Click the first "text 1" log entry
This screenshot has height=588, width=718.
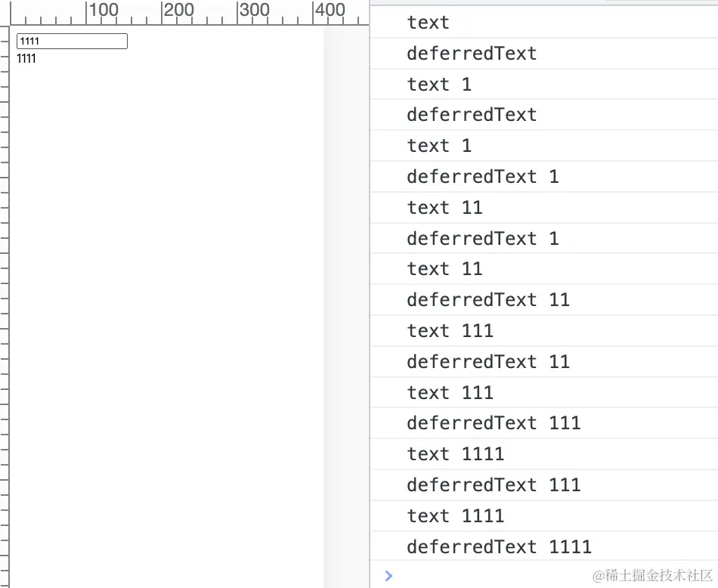click(439, 85)
